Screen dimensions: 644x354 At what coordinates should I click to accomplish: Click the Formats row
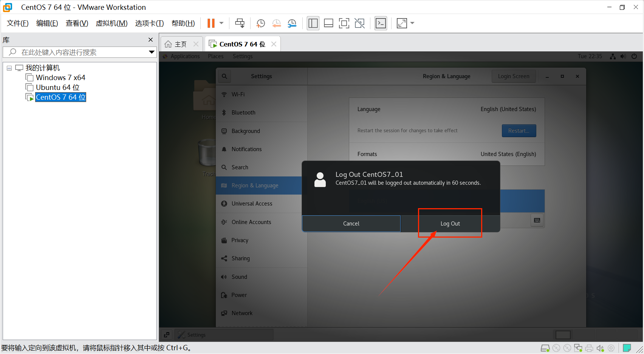point(447,154)
